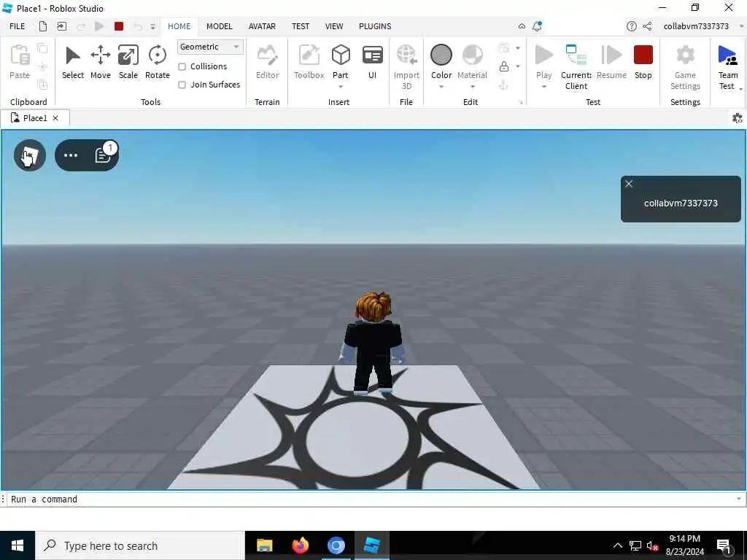Click the Play button in Test group
The image size is (747, 560).
[543, 62]
